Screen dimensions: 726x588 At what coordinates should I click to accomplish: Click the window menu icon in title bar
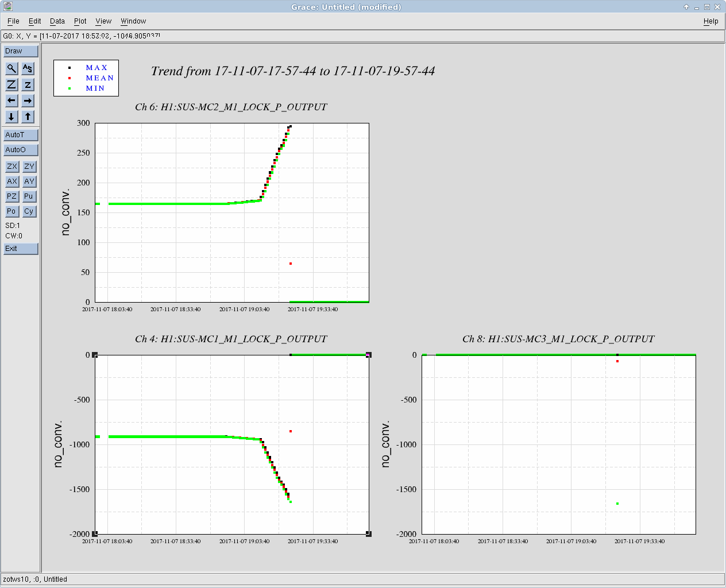(8, 7)
